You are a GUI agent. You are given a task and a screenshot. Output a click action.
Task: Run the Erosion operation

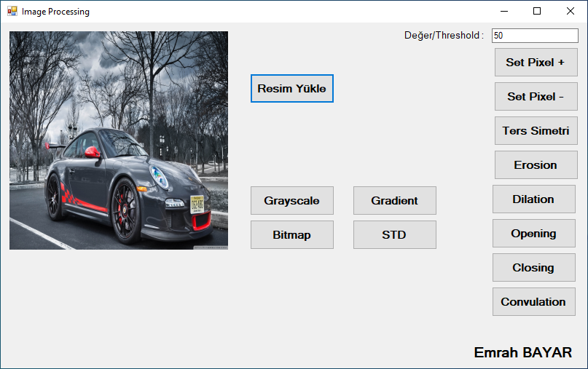pos(536,164)
